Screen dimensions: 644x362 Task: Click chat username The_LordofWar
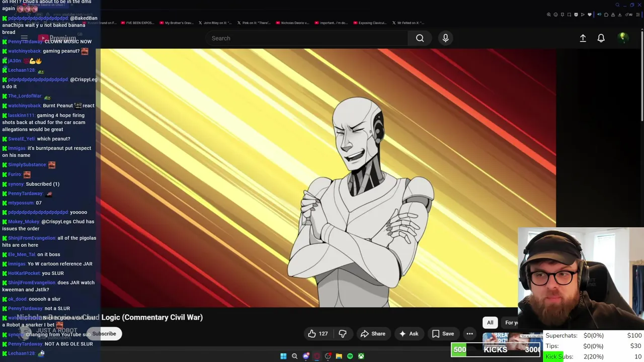click(x=25, y=96)
